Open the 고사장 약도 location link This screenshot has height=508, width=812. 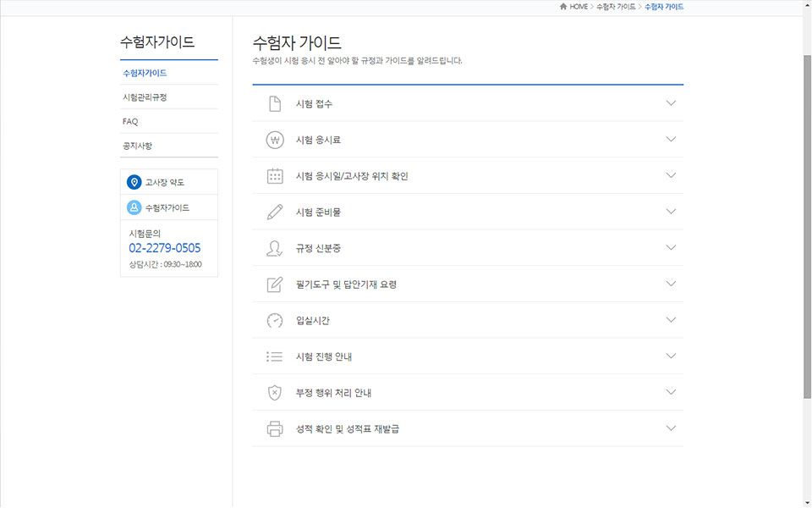pyautogui.click(x=164, y=183)
